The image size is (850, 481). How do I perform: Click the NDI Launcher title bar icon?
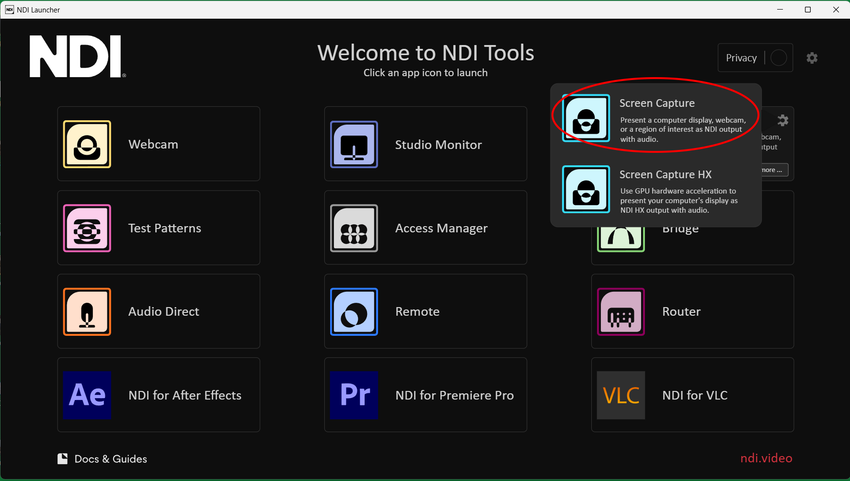pos(9,10)
